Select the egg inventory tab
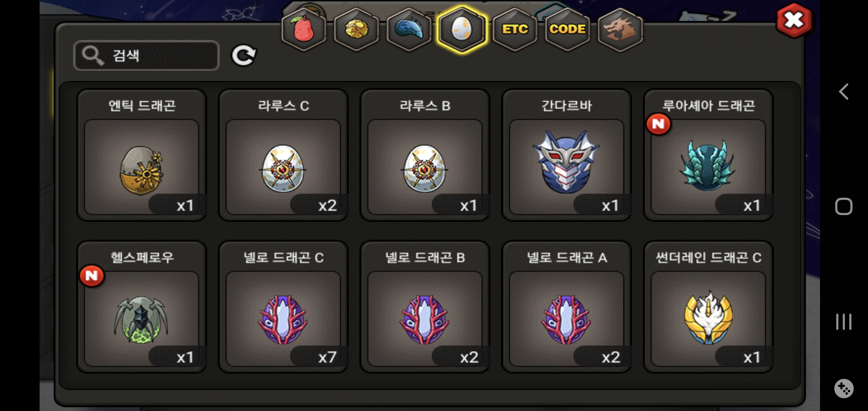Viewport: 868px width, 411px height. click(x=462, y=30)
